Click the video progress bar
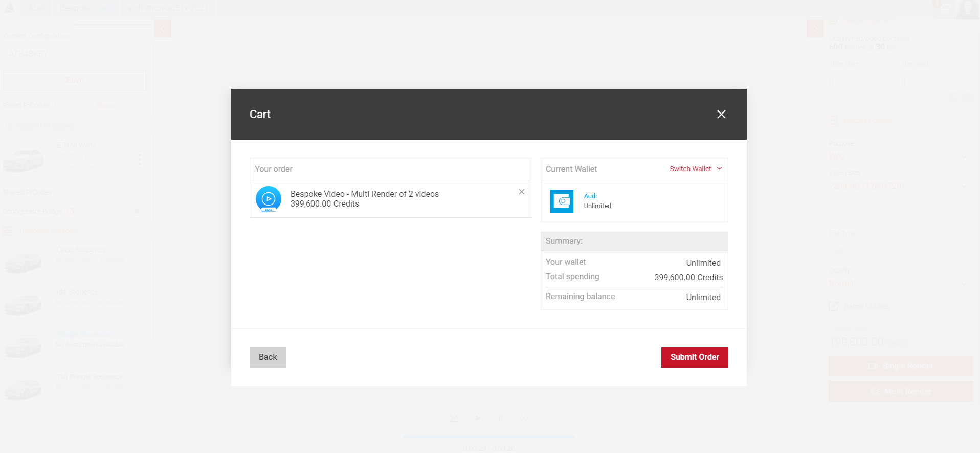This screenshot has height=453, width=980. pos(489,437)
